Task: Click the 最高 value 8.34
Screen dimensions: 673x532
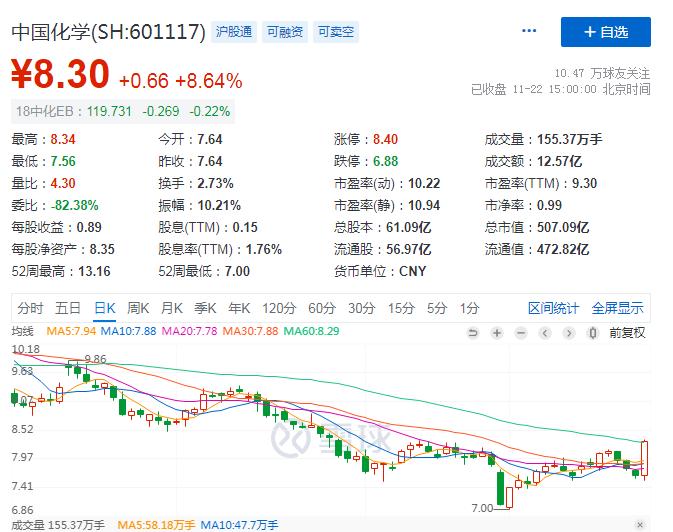Action: point(63,140)
